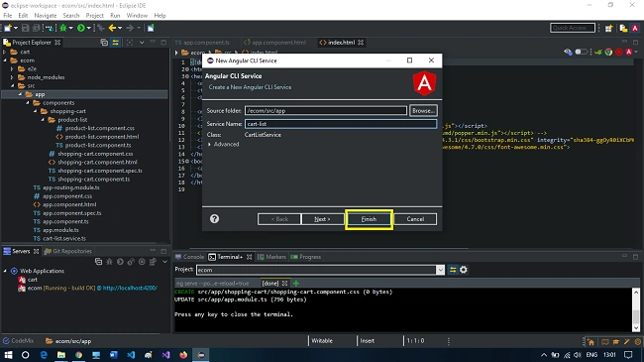Open the Window menu
Viewport: 644px width, 362px height.
coord(137,15)
